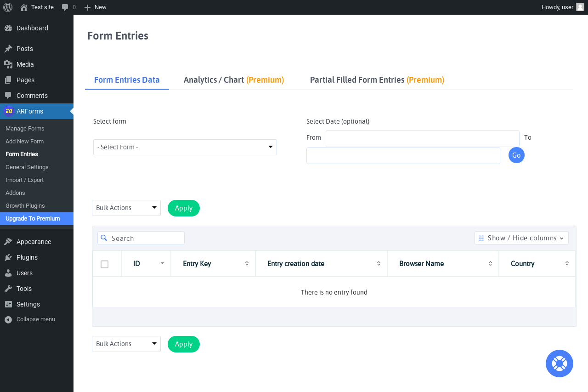Viewport: 588px width, 392px height.
Task: Open the top Bulk Actions dropdown
Action: pos(126,208)
